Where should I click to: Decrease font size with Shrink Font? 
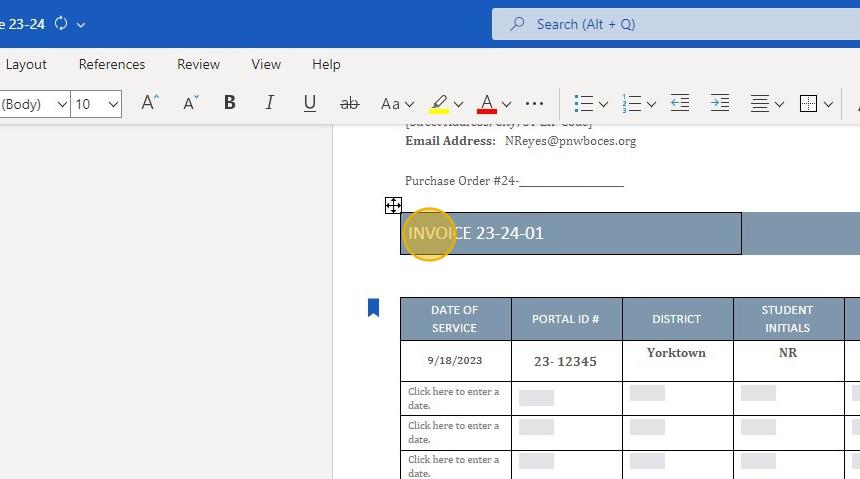pos(190,103)
